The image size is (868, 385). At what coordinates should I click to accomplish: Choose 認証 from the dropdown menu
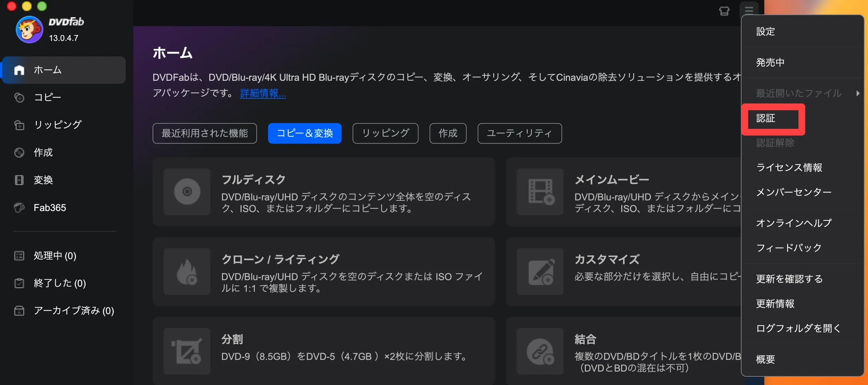point(766,119)
